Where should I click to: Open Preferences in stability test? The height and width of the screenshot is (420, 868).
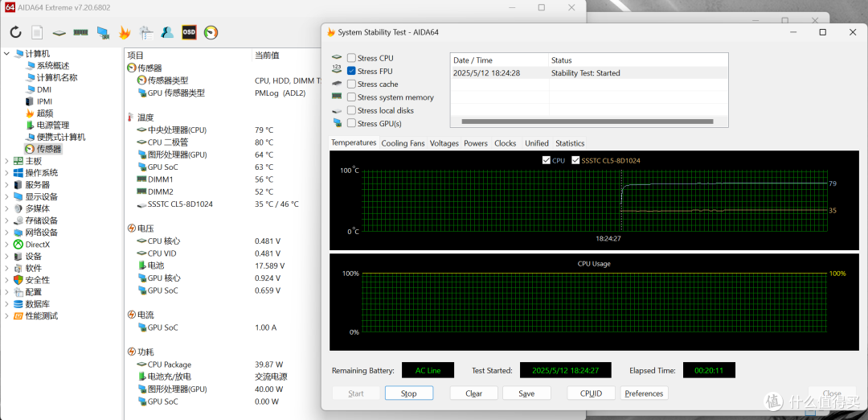click(x=644, y=393)
